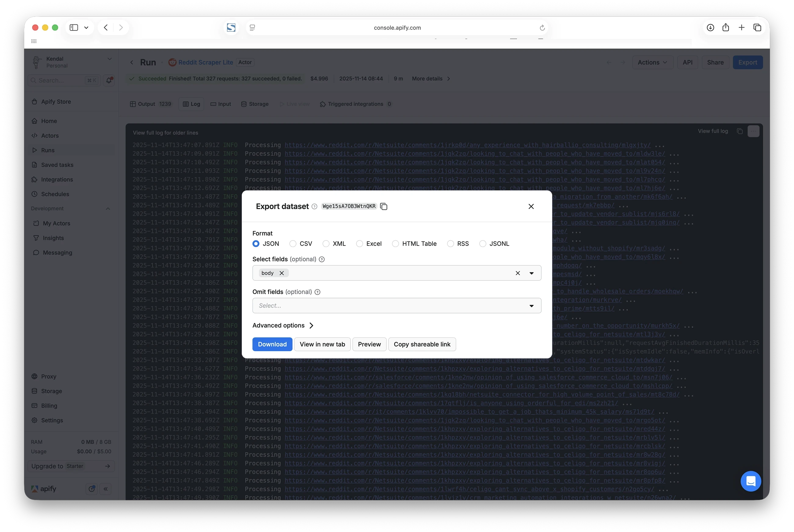794x532 pixels.
Task: Open the Export dataset help icon
Action: [x=314, y=207]
